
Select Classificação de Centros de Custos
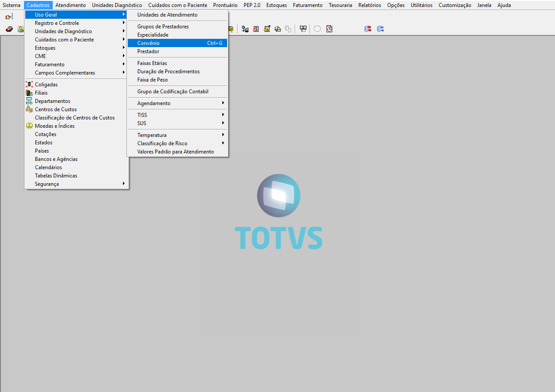pos(76,118)
